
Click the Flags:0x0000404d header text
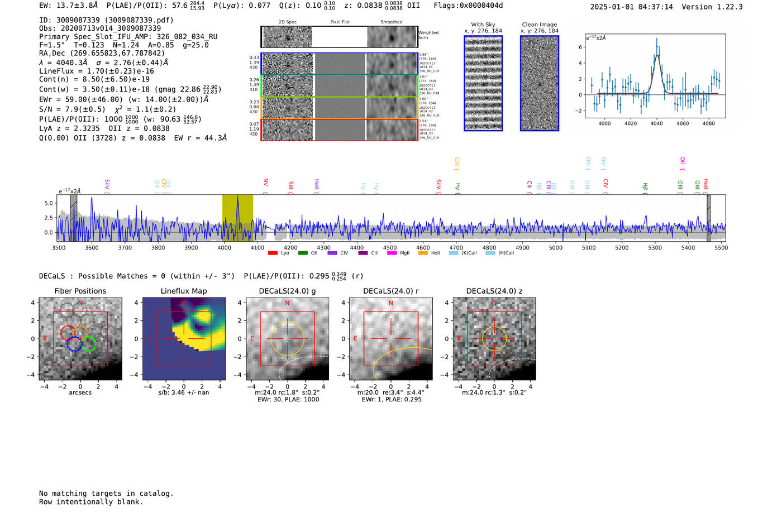pos(468,6)
